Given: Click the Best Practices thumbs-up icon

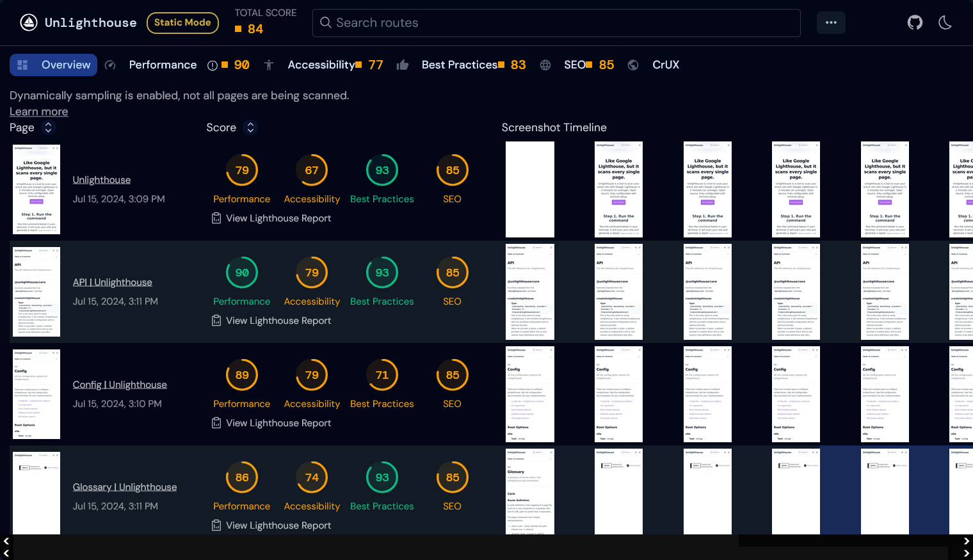Looking at the screenshot, I should point(403,65).
